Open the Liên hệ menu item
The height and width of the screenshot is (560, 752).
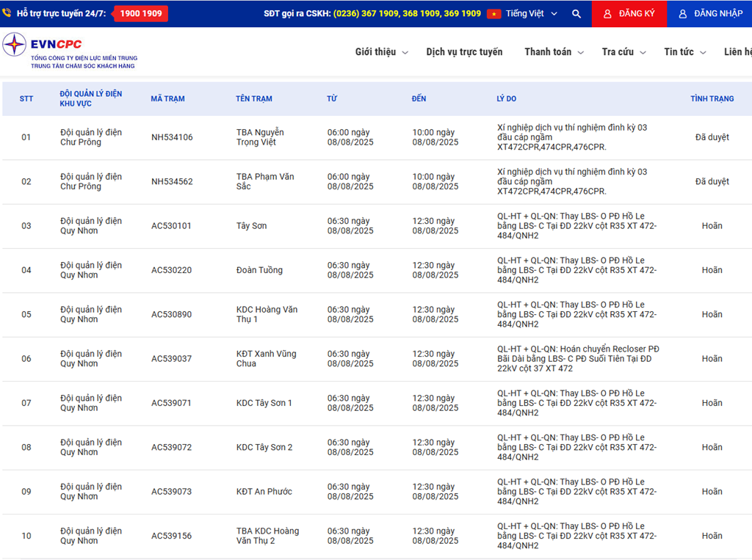[x=737, y=52]
